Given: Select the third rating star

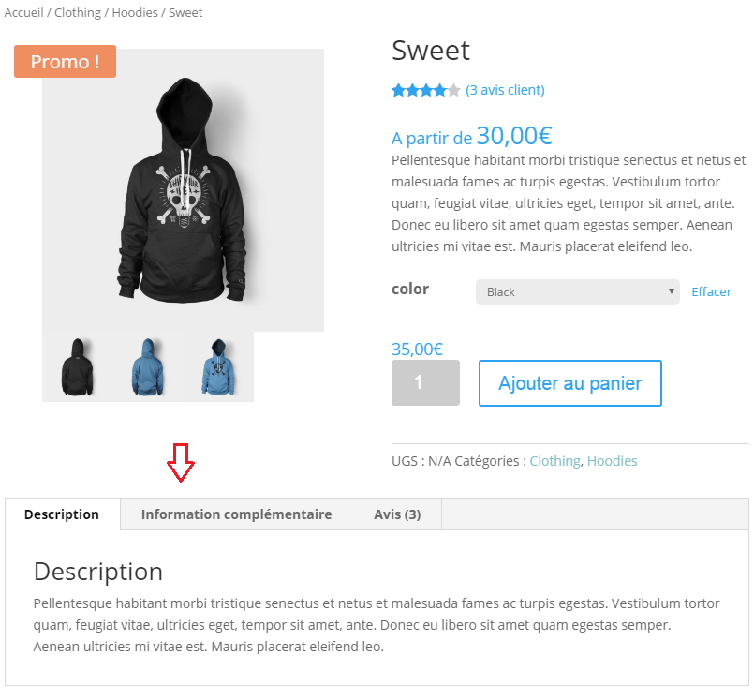Looking at the screenshot, I should click(x=426, y=89).
